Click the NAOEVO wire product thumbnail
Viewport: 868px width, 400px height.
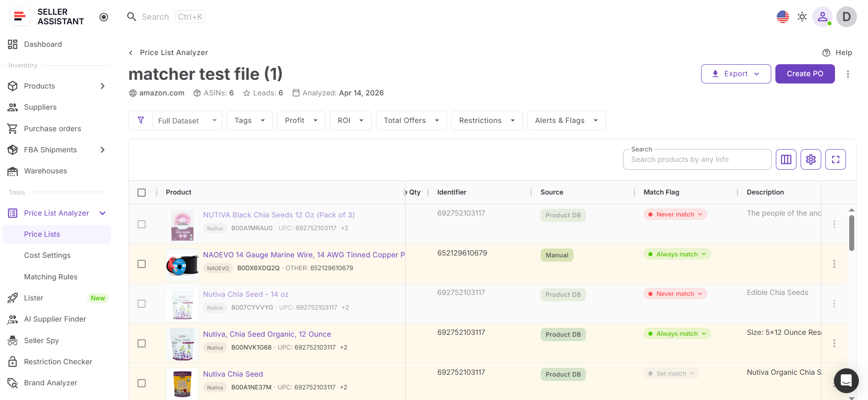coord(182,265)
